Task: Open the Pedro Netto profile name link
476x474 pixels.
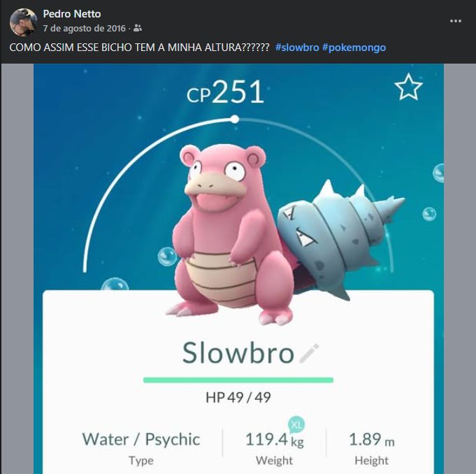Action: point(71,14)
